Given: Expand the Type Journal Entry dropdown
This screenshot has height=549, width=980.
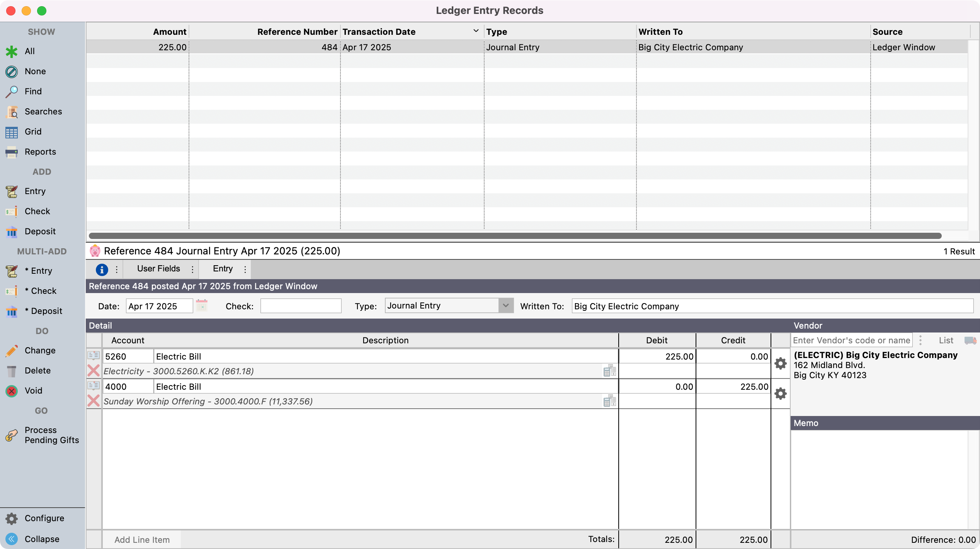Looking at the screenshot, I should click(x=505, y=306).
